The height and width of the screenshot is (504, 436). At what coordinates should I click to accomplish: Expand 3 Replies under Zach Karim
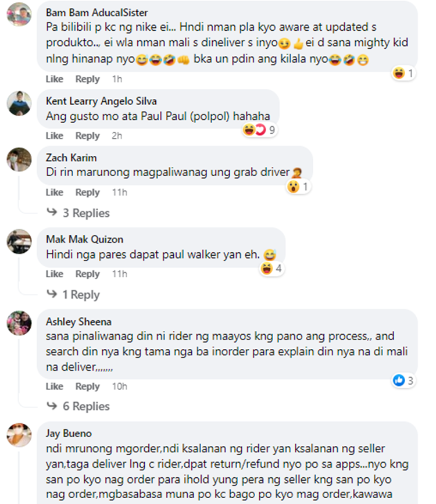(x=78, y=213)
